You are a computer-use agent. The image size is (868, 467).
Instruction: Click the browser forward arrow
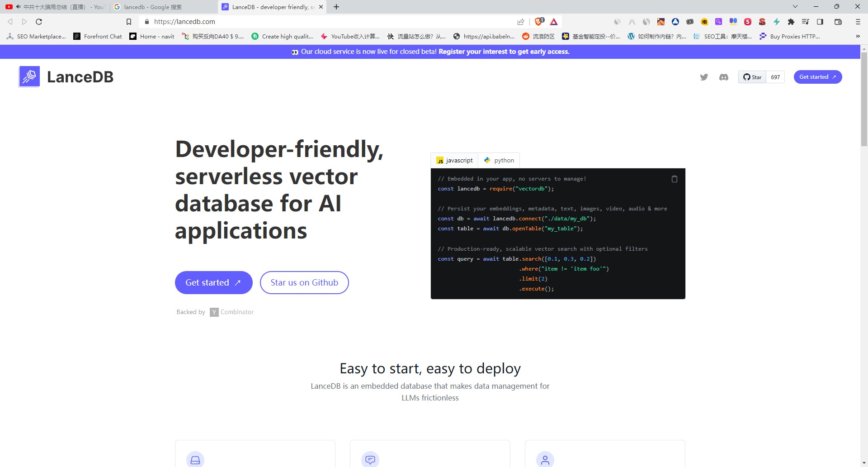pos(24,22)
